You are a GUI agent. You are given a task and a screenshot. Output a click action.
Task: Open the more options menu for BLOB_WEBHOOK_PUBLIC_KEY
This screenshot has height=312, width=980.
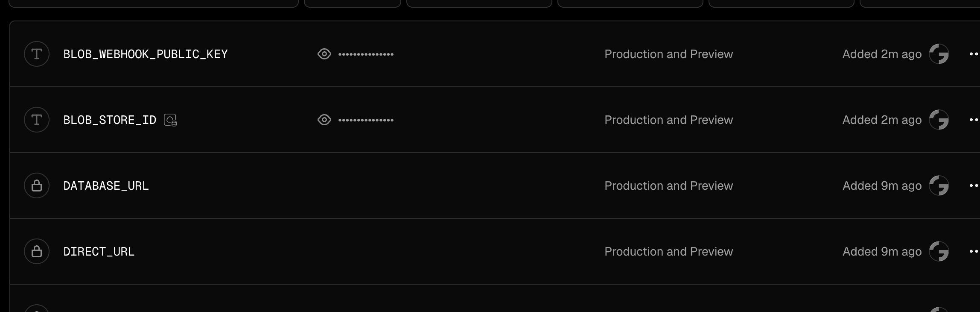click(974, 54)
